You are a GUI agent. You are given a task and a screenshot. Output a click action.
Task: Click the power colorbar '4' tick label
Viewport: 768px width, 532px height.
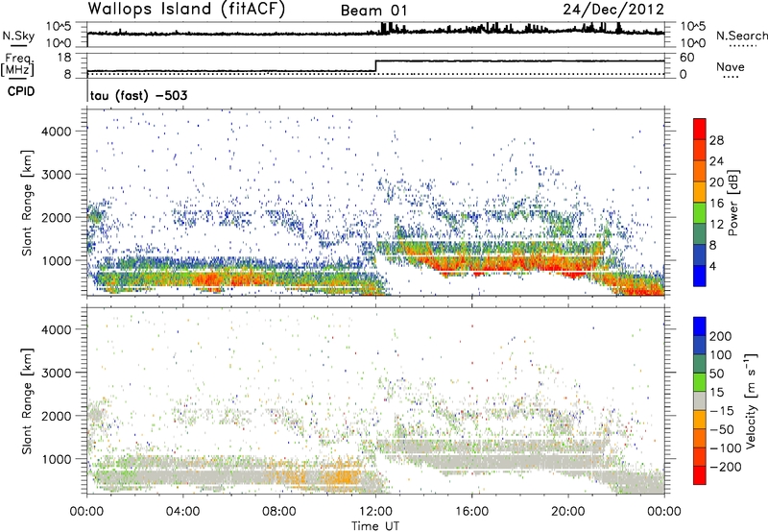712,266
